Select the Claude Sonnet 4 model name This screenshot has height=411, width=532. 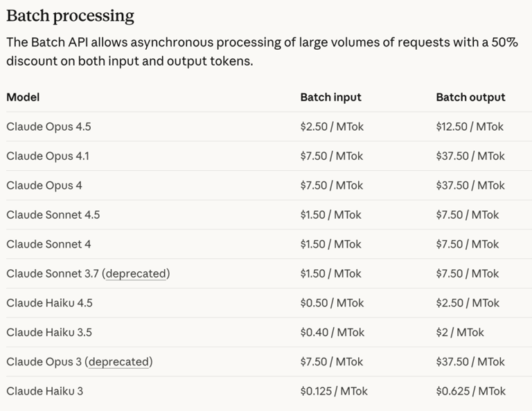(48, 244)
